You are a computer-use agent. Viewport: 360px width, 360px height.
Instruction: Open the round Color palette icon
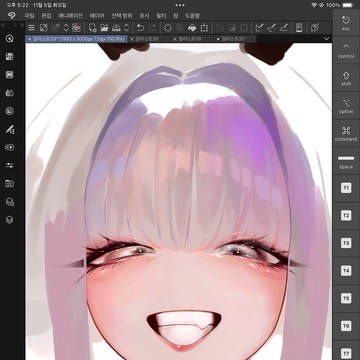[x=10, y=111]
